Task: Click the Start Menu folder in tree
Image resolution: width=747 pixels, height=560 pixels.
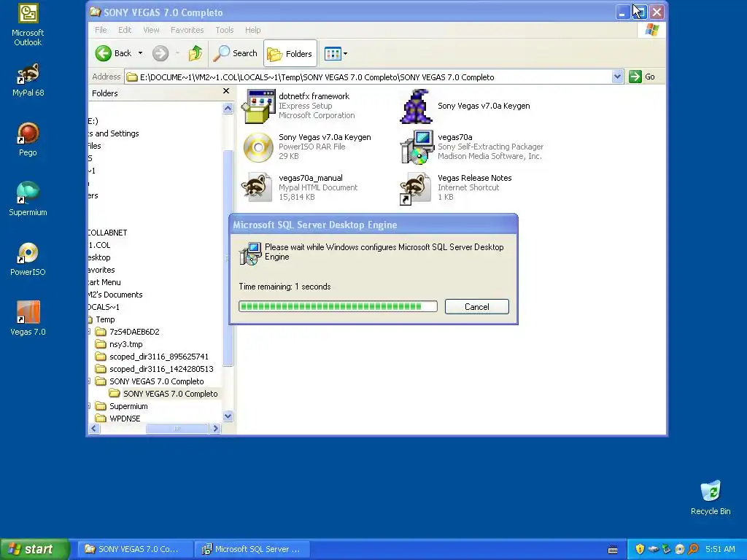Action: tap(104, 282)
